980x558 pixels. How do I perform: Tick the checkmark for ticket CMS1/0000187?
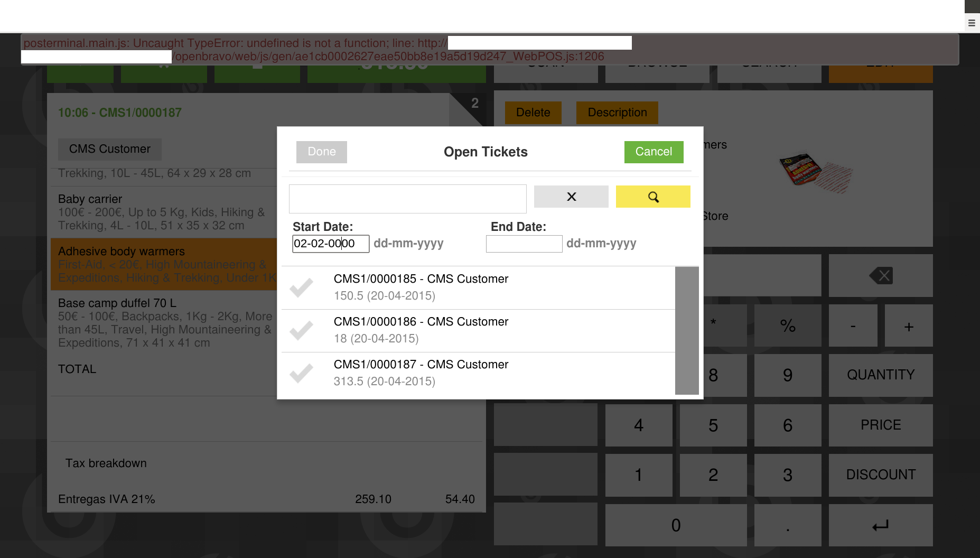[302, 373]
